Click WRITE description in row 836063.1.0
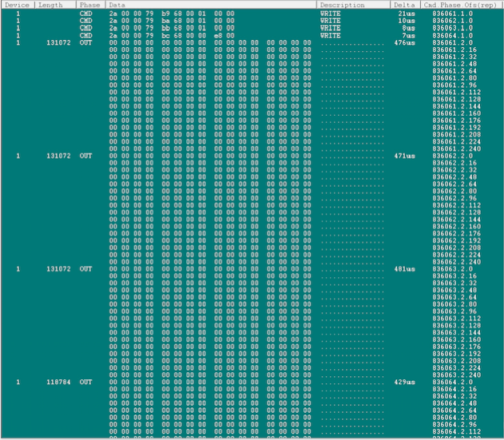Image resolution: width=504 pixels, height=440 pixels. pyautogui.click(x=330, y=28)
